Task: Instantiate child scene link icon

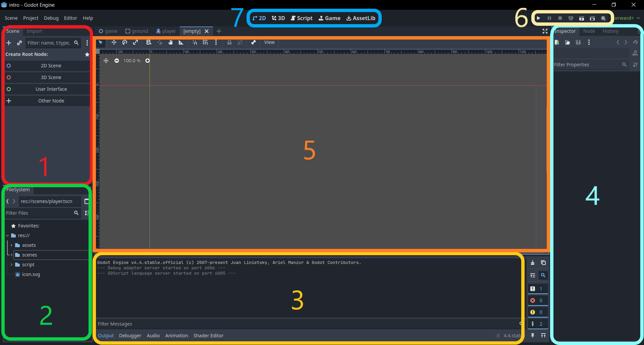Action: 19,43
